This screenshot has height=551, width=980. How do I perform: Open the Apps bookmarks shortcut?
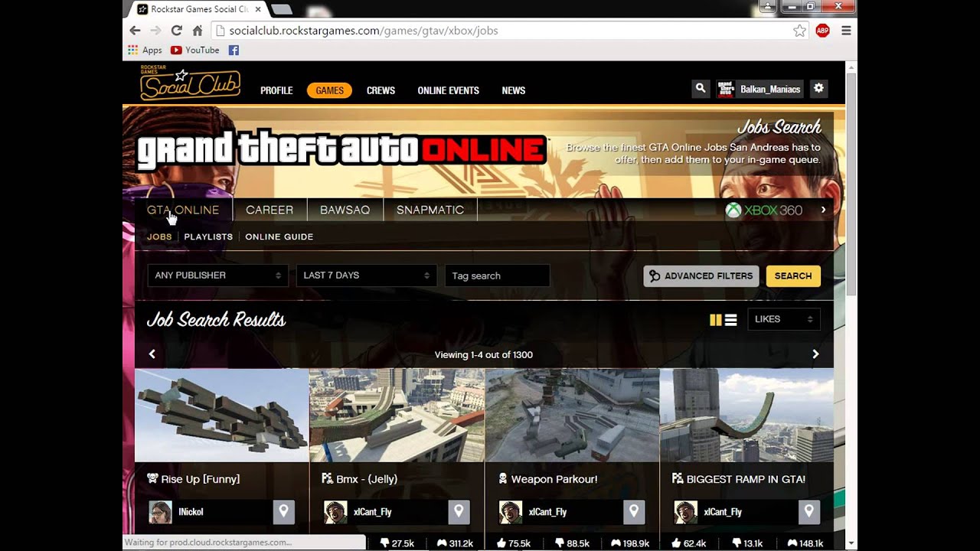[145, 50]
